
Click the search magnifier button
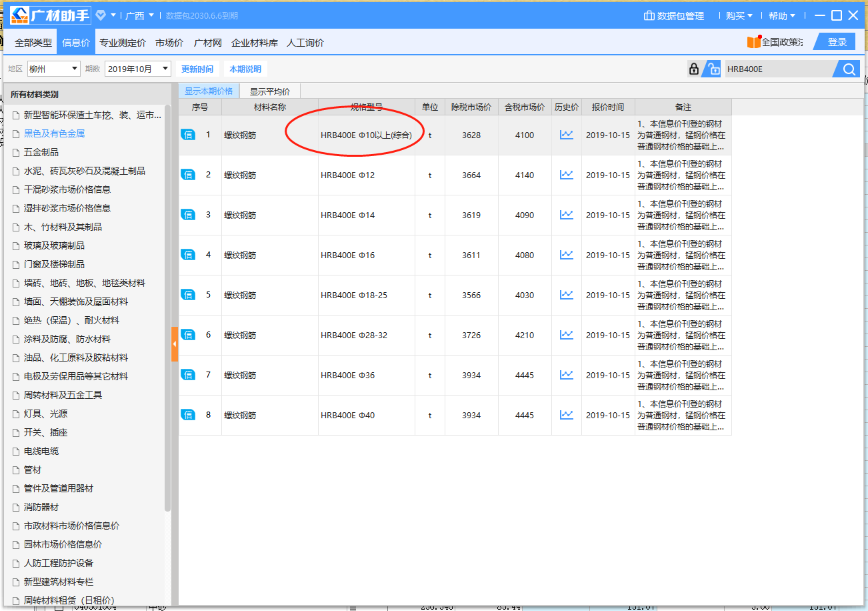849,69
